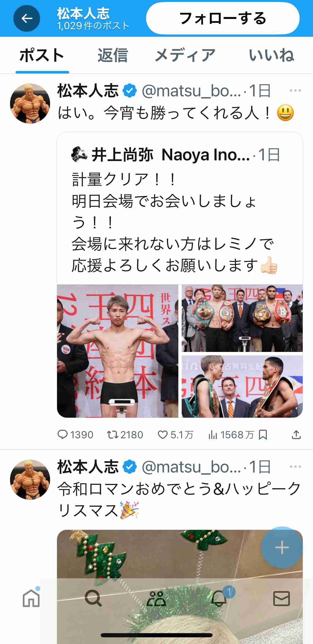Bookmark the first post
The image size is (313, 644).
pyautogui.click(x=263, y=435)
